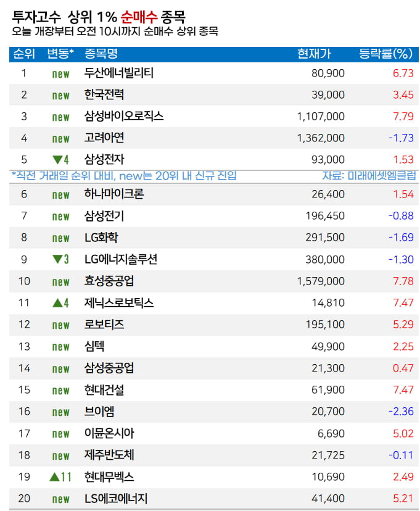Click the 자료: 미래에셋엠클럽 source text
Image resolution: width=420 pixels, height=511 pixels.
click(x=369, y=176)
